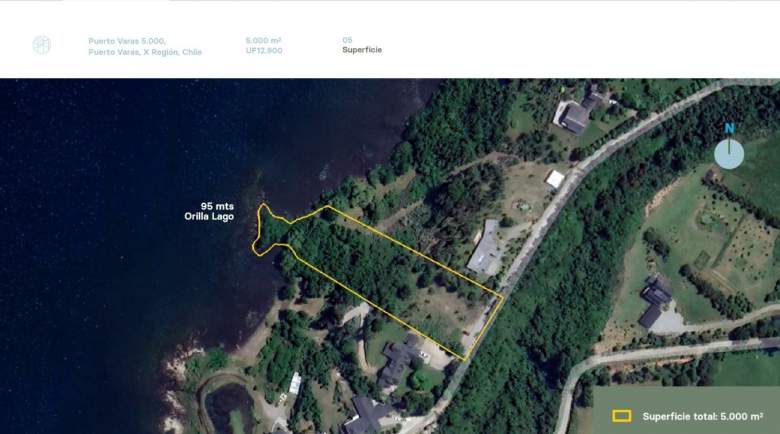Click the circular logo icon in header
This screenshot has width=780, height=434.
pyautogui.click(x=42, y=45)
